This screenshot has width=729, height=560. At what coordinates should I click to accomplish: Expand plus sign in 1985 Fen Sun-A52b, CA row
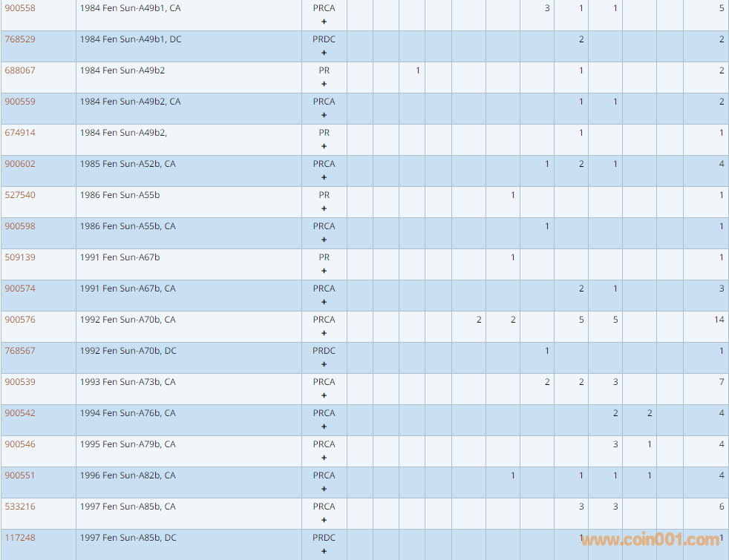(x=324, y=177)
